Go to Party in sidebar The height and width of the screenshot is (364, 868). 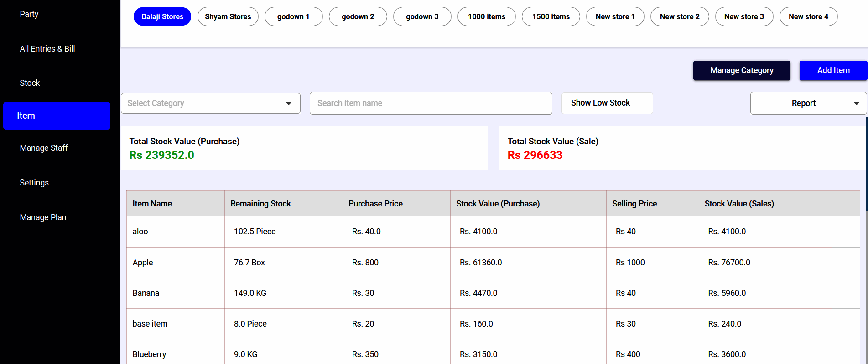coord(29,14)
